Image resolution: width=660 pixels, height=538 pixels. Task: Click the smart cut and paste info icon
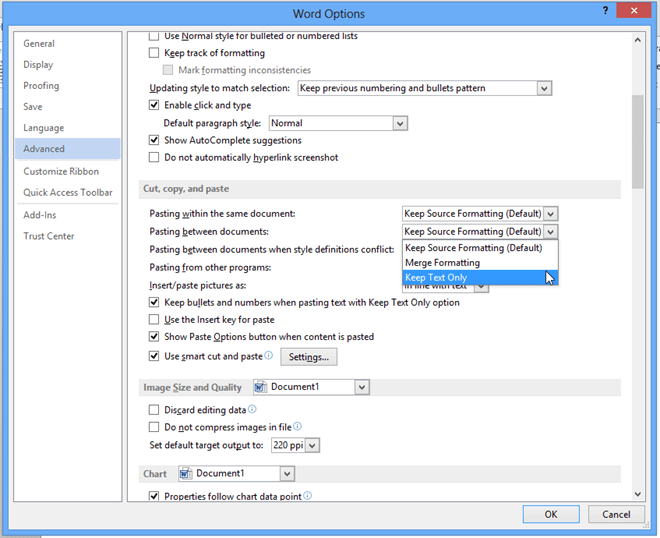pyautogui.click(x=269, y=355)
